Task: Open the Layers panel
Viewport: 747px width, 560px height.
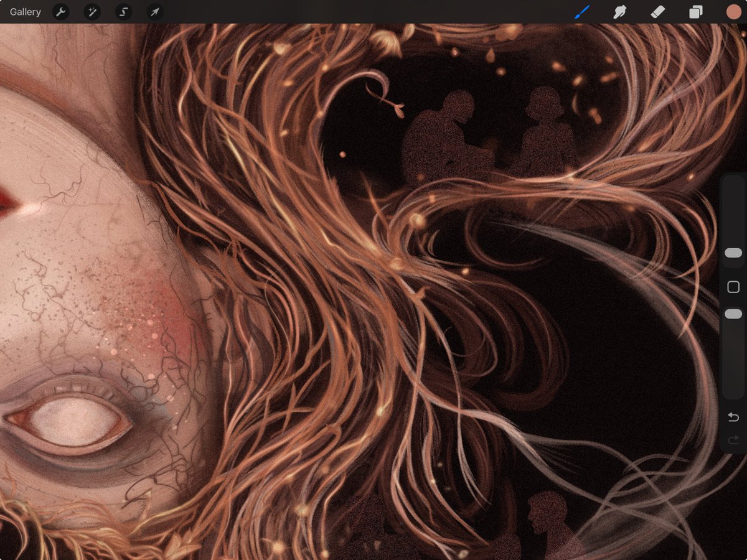Action: pos(695,12)
